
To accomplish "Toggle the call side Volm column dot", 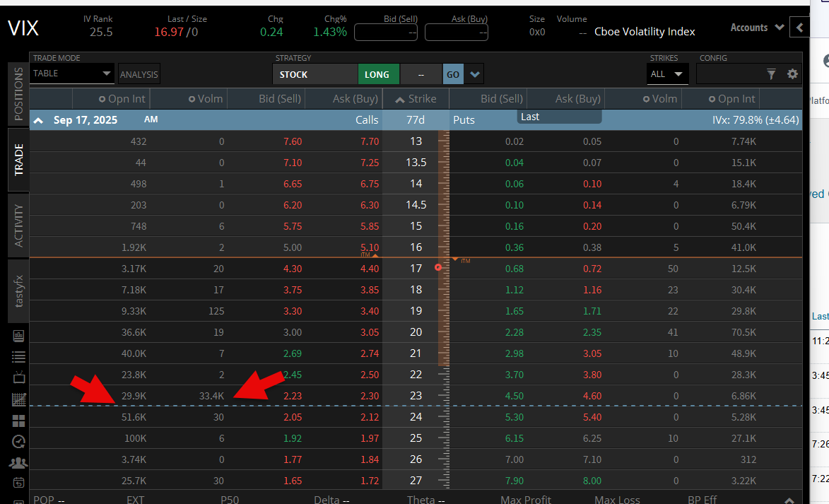I will 192,99.
